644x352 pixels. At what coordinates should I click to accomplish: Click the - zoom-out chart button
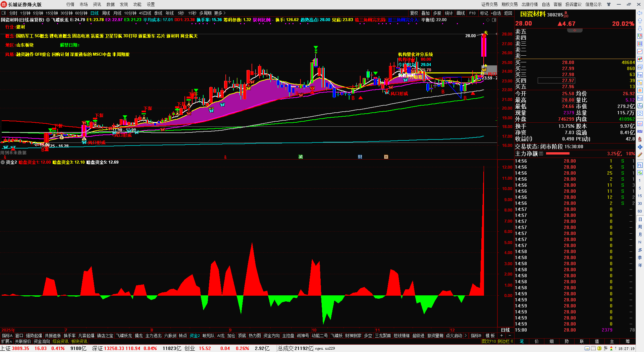click(x=510, y=336)
